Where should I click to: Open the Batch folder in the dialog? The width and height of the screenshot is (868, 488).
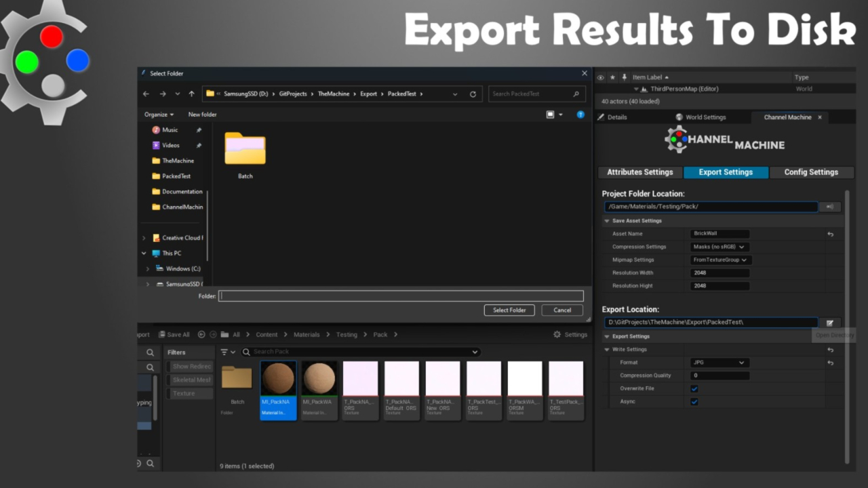(x=245, y=156)
